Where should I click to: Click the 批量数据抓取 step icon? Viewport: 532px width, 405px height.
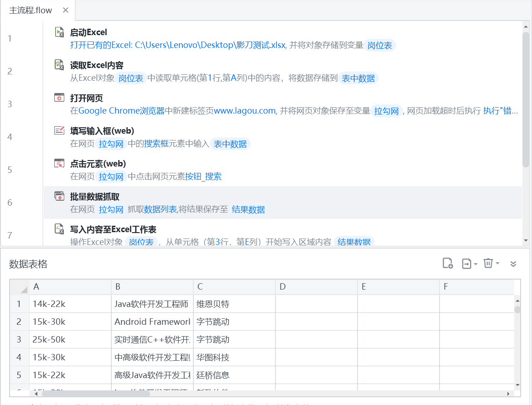[x=59, y=196]
